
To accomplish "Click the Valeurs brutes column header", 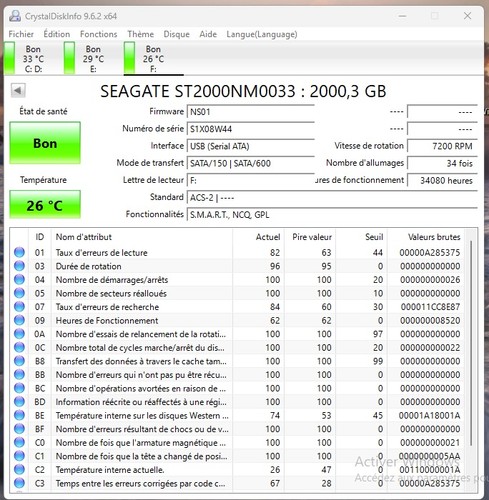I will [x=426, y=237].
